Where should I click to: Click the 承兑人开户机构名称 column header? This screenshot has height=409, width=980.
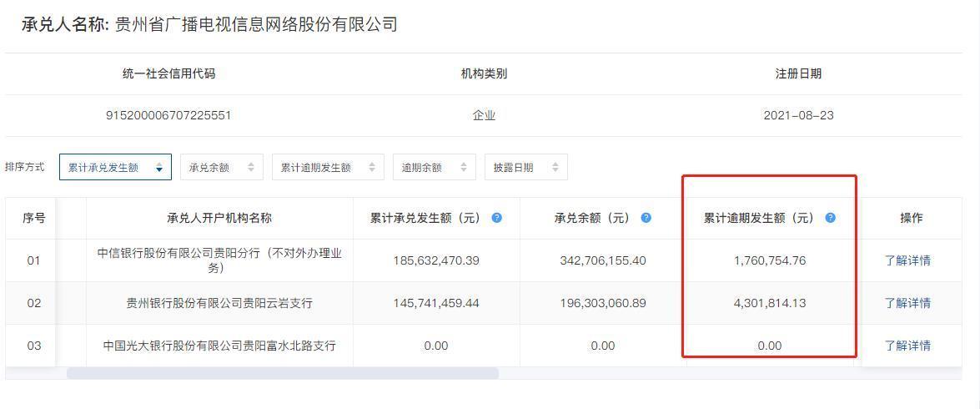tap(219, 218)
